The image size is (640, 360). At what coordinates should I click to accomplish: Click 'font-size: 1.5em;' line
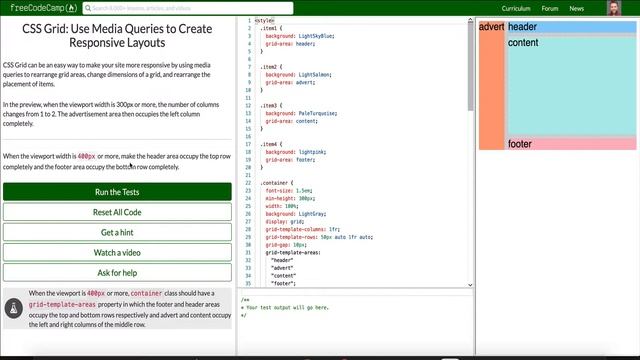tap(289, 191)
